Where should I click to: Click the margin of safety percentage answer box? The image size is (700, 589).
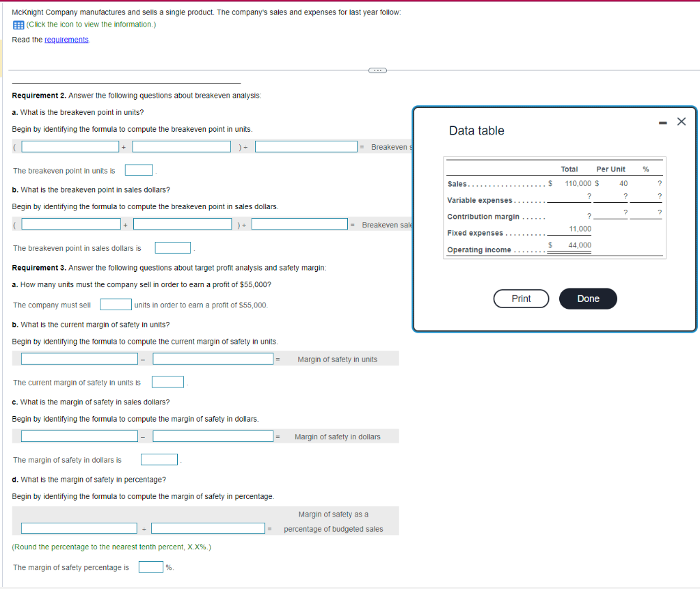(151, 566)
